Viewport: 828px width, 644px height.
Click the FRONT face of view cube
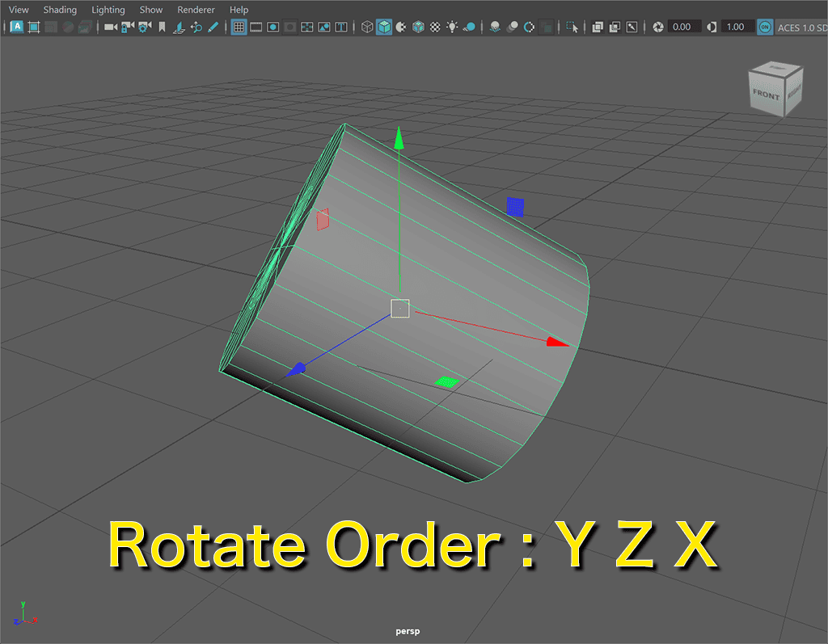[x=766, y=95]
